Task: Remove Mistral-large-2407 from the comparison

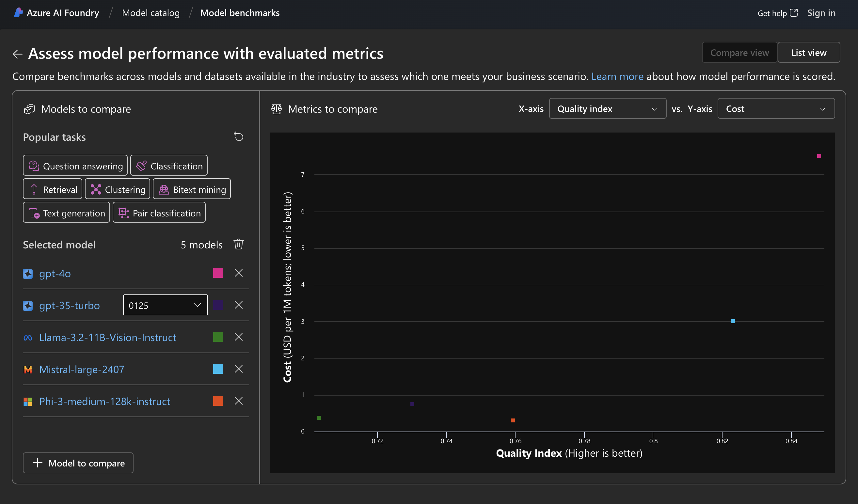Action: pos(238,369)
